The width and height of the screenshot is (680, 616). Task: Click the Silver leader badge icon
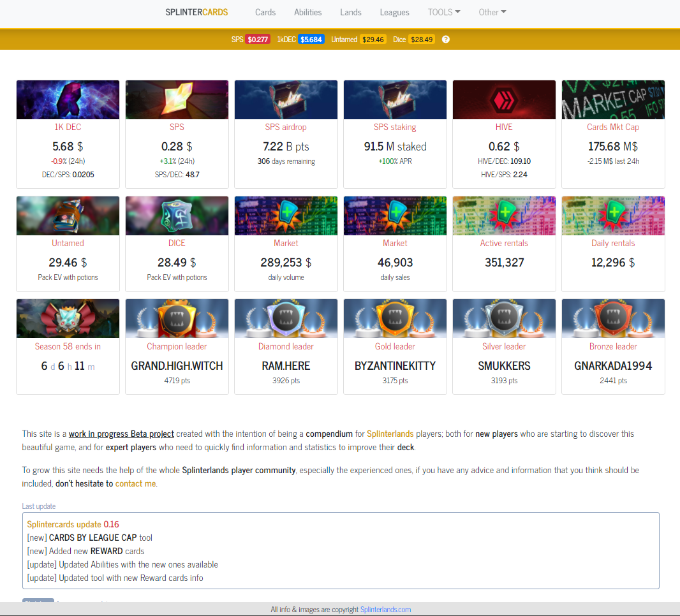(504, 319)
